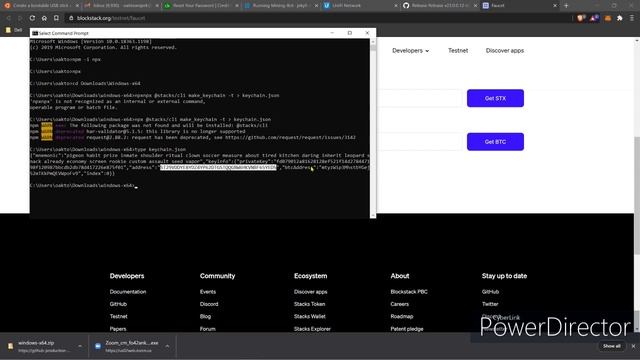Open a new browser tab
The height and width of the screenshot is (360, 640).
[566, 6]
